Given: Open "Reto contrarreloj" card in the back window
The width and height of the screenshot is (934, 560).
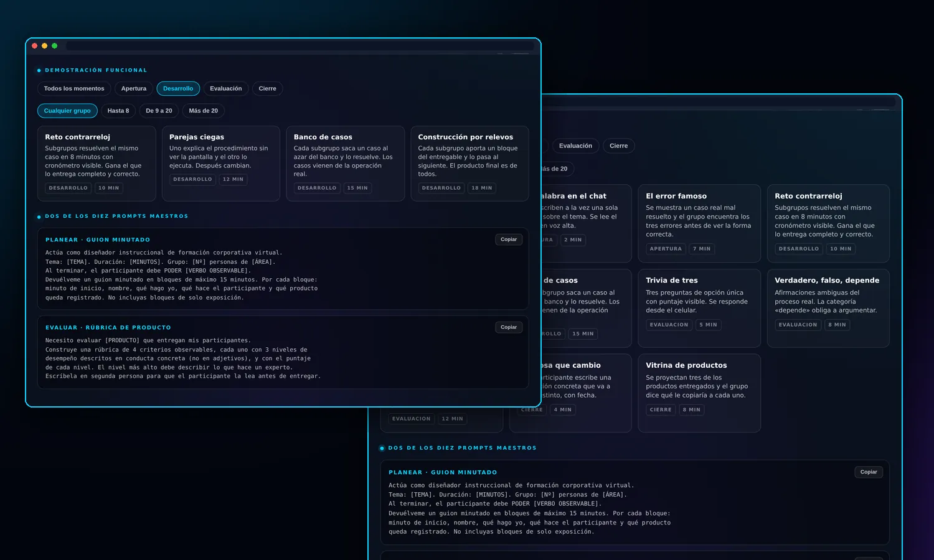Looking at the screenshot, I should (x=828, y=223).
